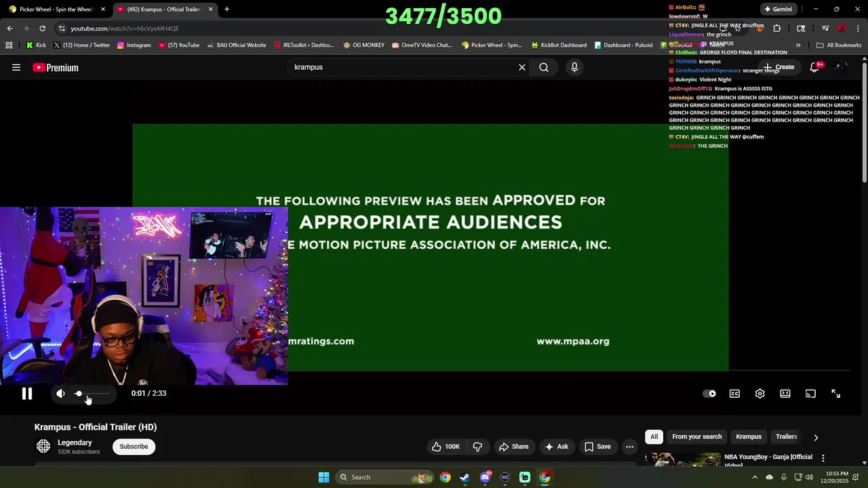Select the From your search chip

tap(696, 436)
